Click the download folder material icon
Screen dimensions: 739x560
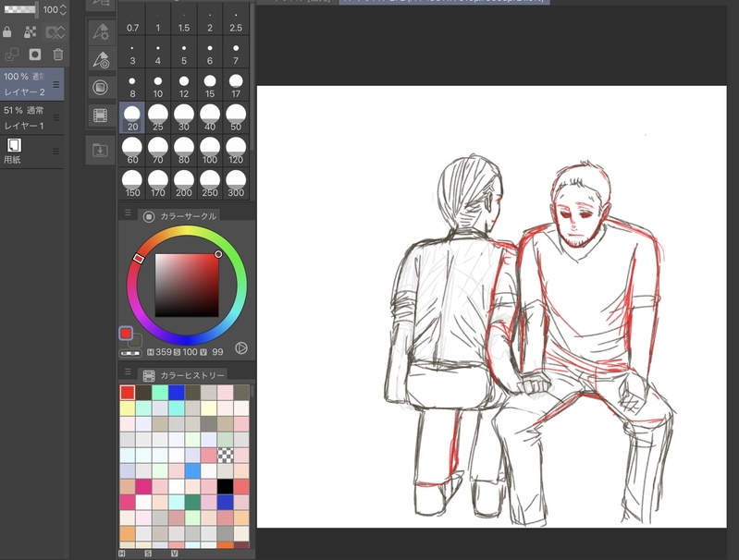click(x=101, y=151)
